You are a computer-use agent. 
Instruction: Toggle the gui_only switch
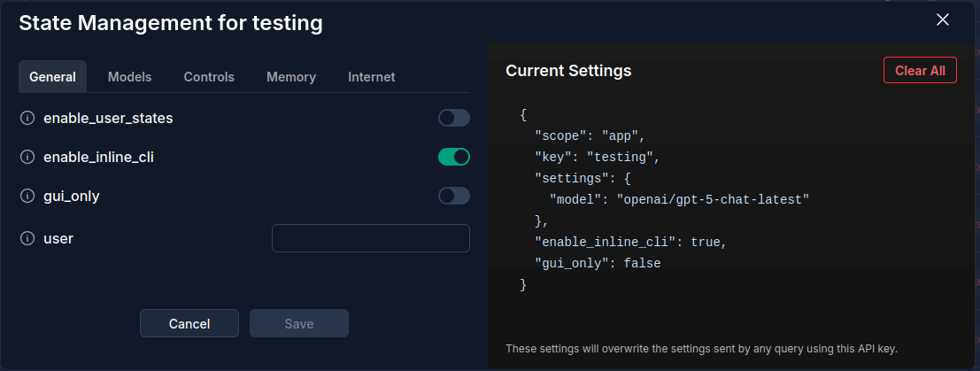[x=454, y=196]
